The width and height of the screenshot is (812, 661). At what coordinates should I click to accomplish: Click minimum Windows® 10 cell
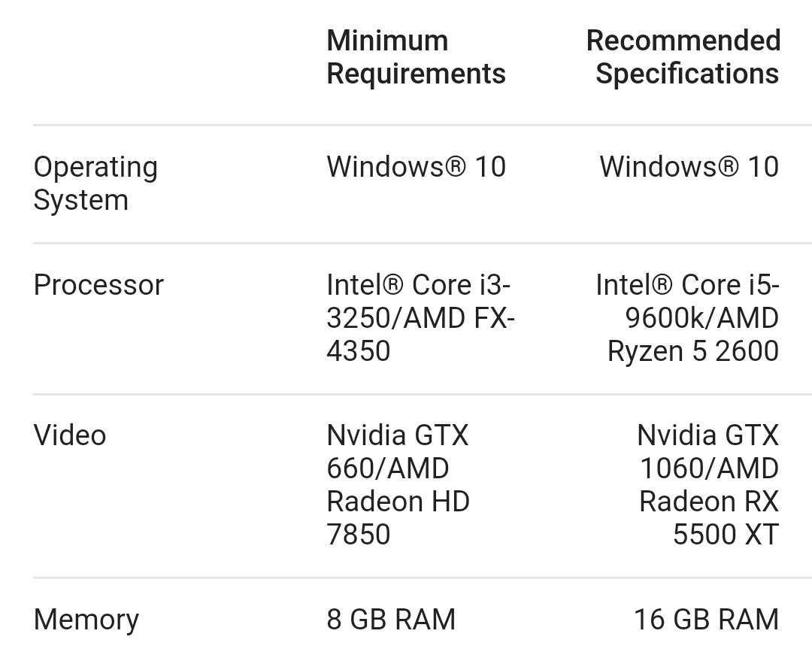pyautogui.click(x=417, y=167)
